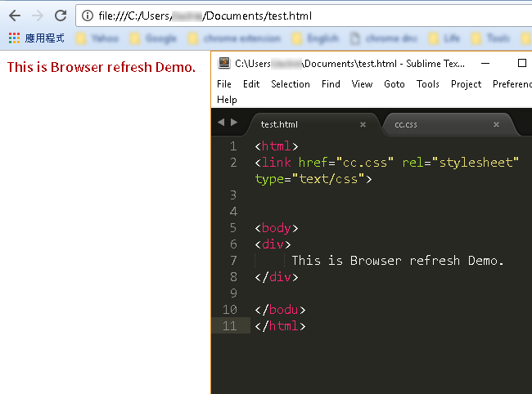Minimize the Sublime Text window
Screen dimensions: 532x394
point(485,64)
